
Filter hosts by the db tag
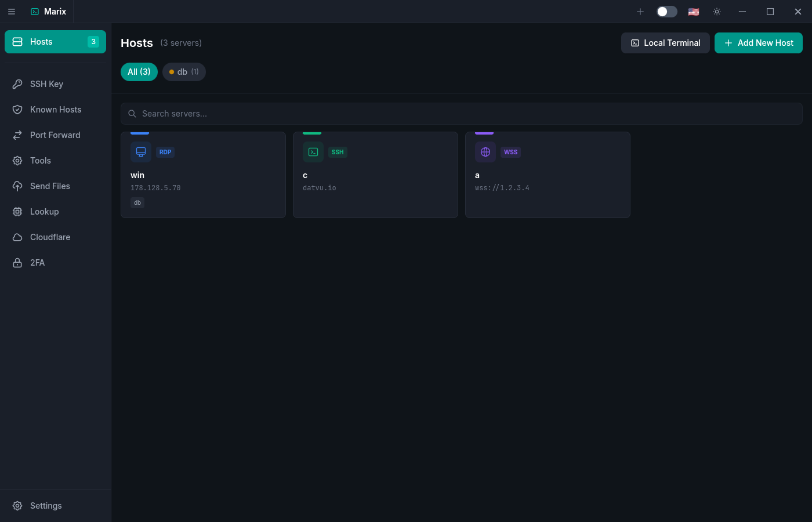coord(184,71)
